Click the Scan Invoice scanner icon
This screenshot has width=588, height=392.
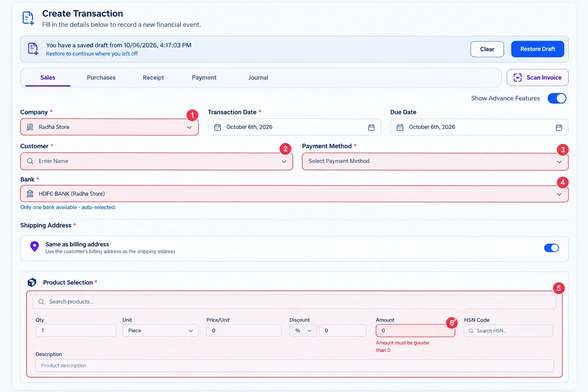(x=518, y=78)
